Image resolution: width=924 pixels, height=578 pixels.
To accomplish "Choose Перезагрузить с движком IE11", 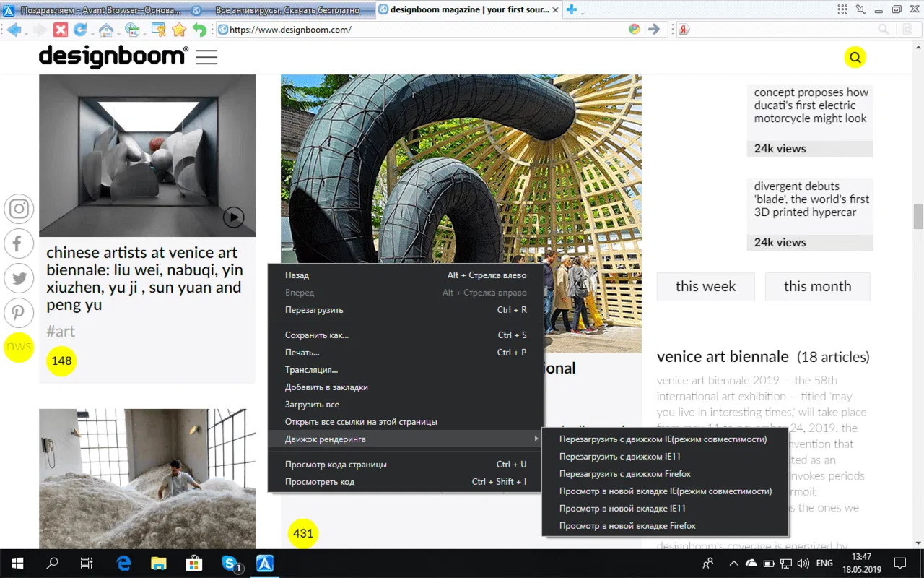I will point(663,457).
